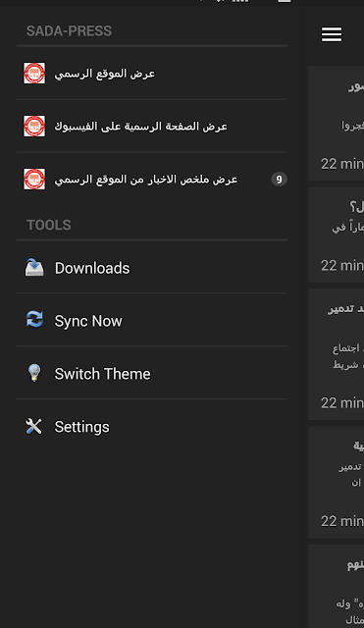Tap the hamburger menu icon
364x628 pixels.
[x=332, y=34]
